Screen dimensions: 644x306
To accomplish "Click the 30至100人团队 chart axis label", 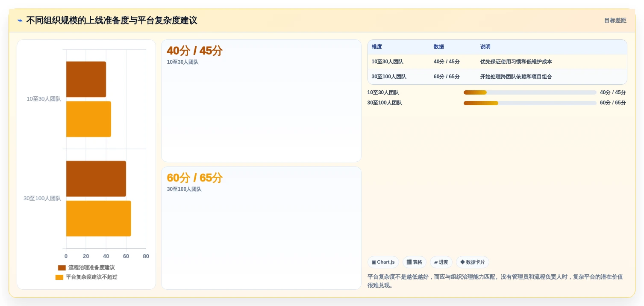I will (x=42, y=199).
